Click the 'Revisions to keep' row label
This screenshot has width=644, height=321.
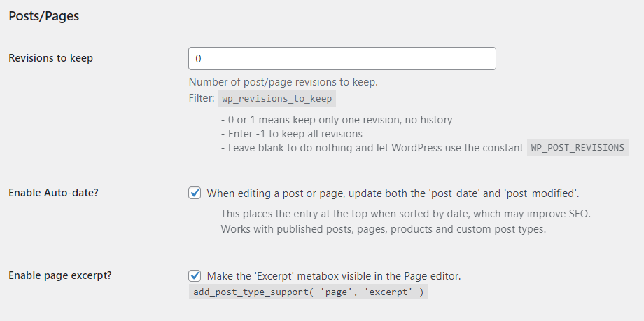click(x=50, y=58)
